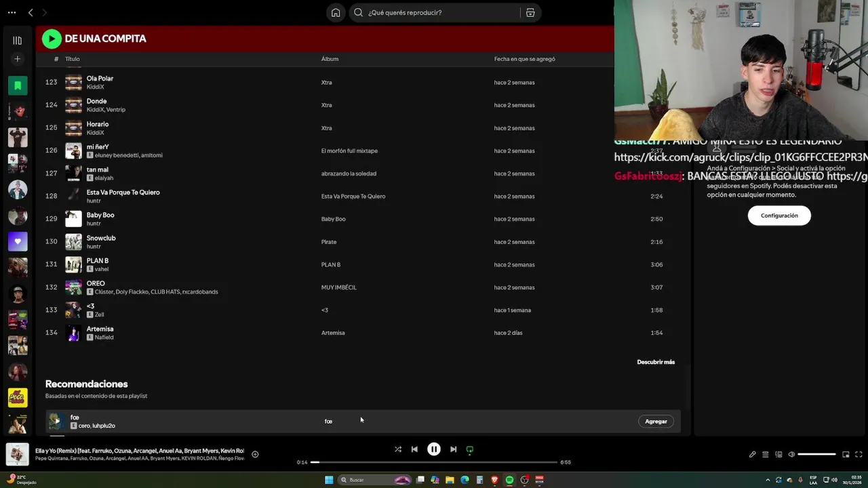Open the ESP LAA language indicator

813,480
